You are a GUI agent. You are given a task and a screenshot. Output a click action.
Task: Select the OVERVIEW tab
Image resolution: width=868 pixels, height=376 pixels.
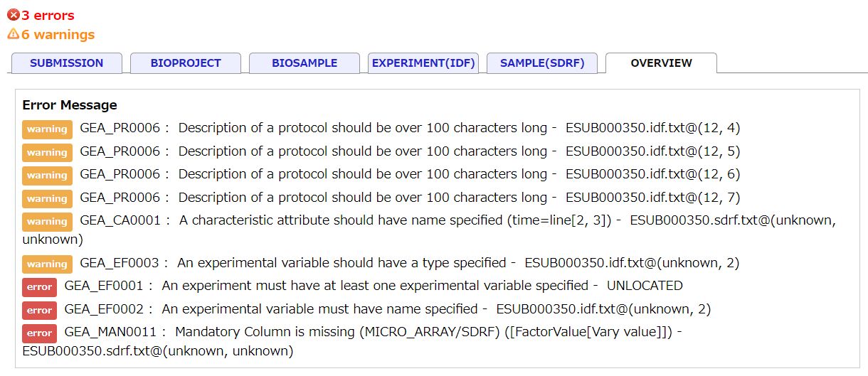point(661,63)
